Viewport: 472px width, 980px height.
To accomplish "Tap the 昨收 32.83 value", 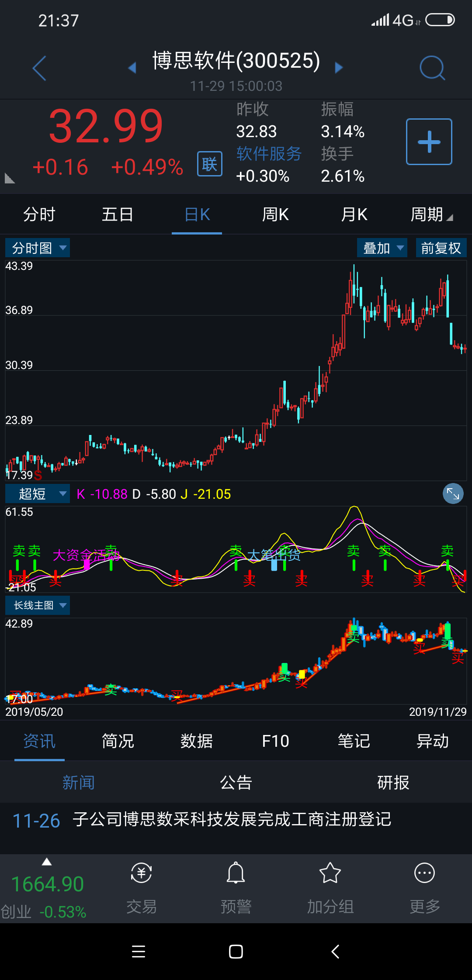I will (257, 131).
